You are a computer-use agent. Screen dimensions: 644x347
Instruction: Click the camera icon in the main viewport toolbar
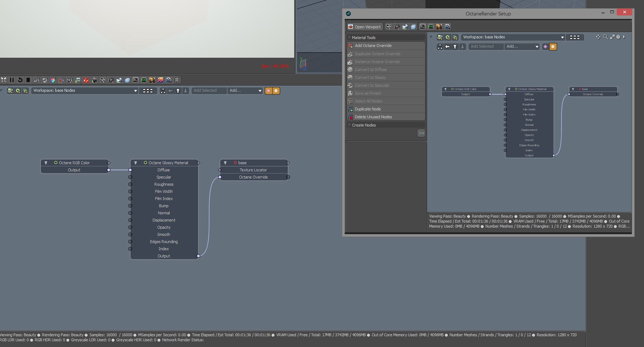coord(111,80)
